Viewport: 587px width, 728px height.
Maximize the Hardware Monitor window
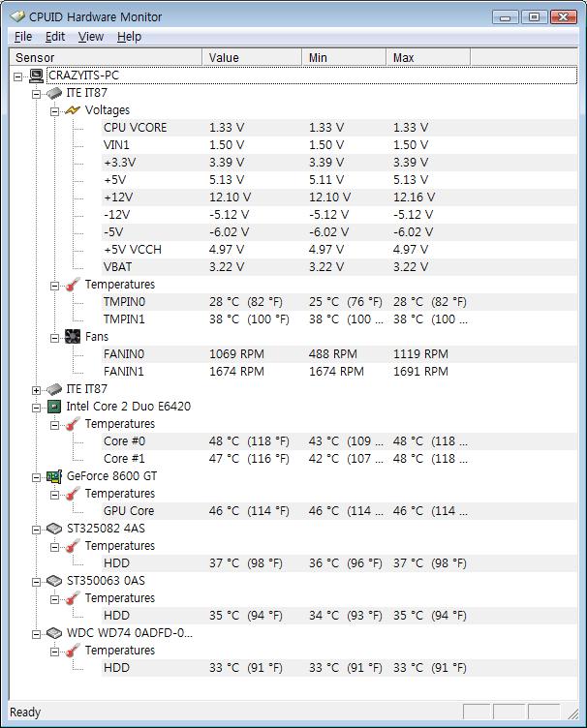pos(534,17)
